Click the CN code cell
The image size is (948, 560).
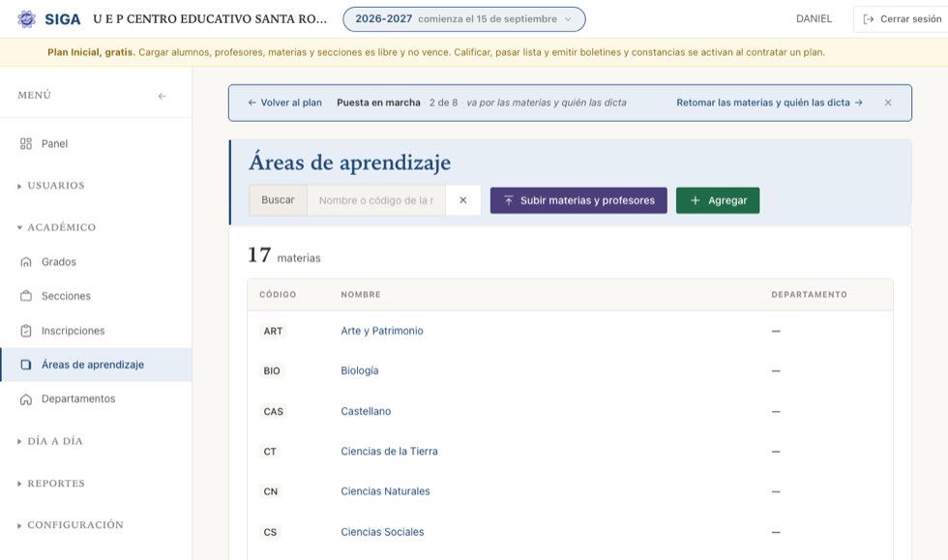271,491
